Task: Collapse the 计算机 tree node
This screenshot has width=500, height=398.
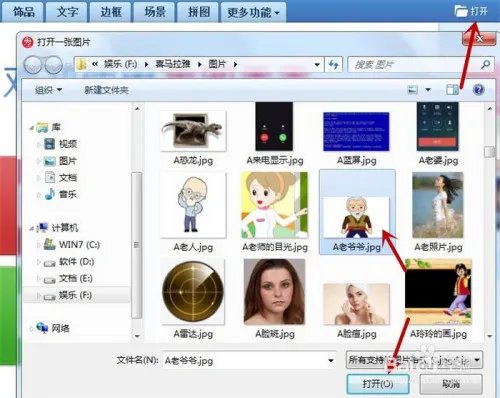Action: [x=32, y=229]
